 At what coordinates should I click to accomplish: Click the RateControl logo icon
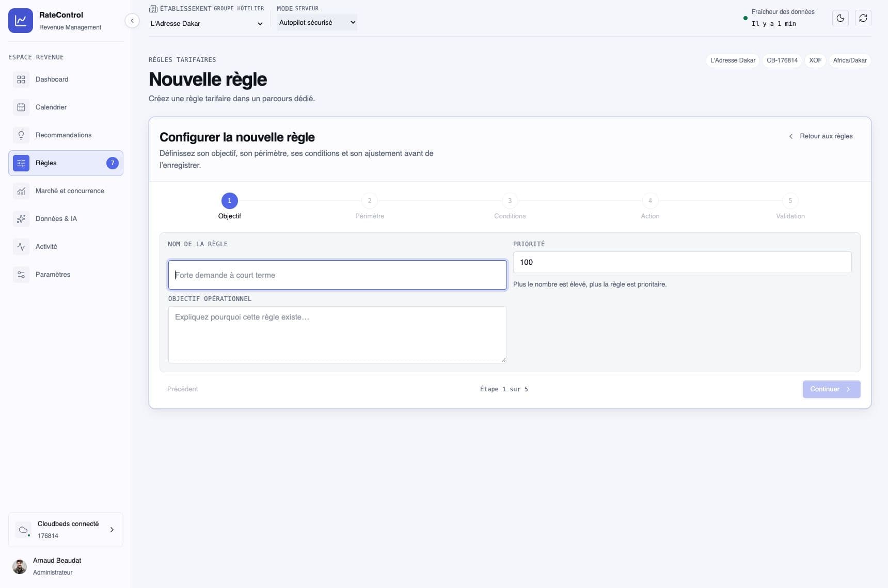pyautogui.click(x=21, y=21)
